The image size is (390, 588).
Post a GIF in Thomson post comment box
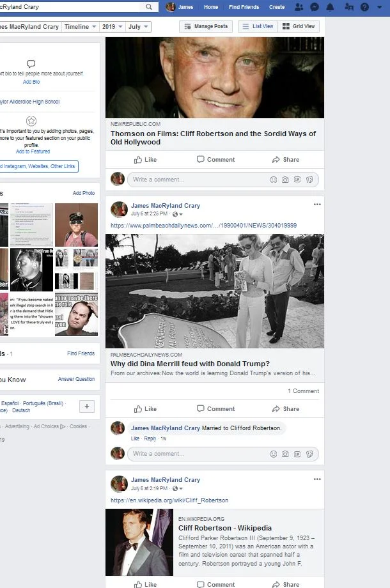tap(297, 180)
